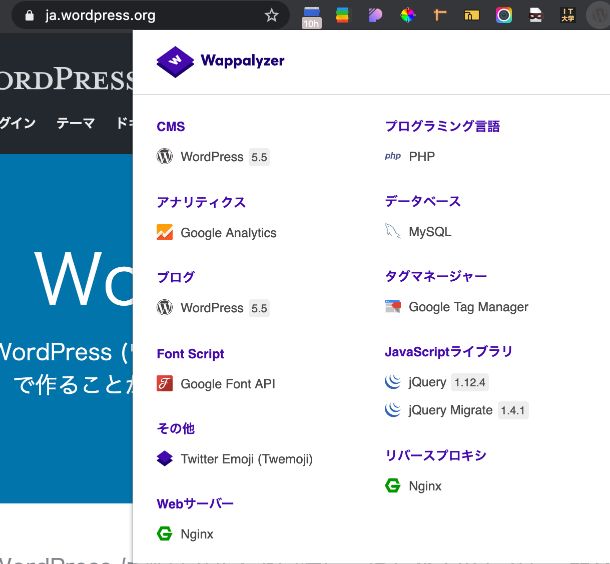Click the Google Analytics icon
Image resolution: width=610 pixels, height=564 pixels.
165,232
